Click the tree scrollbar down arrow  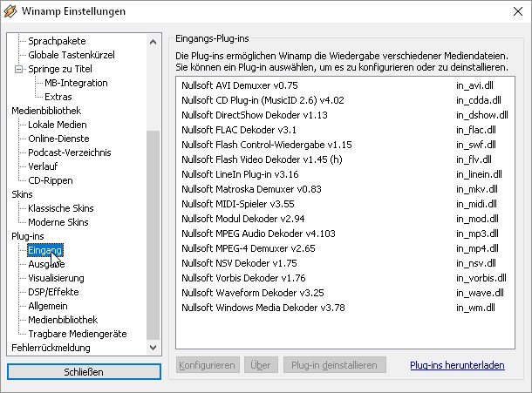tap(153, 347)
